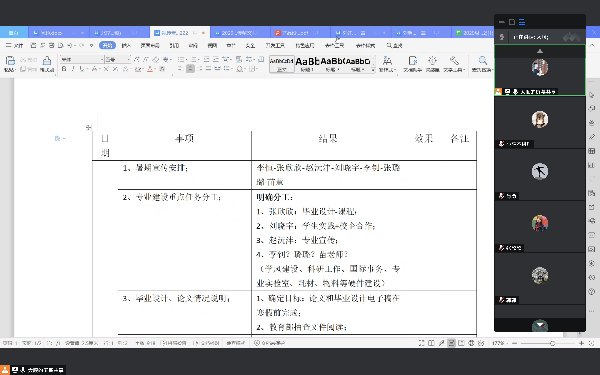
Task: Click the web layout globe icon in status bar
Action: (x=471, y=343)
